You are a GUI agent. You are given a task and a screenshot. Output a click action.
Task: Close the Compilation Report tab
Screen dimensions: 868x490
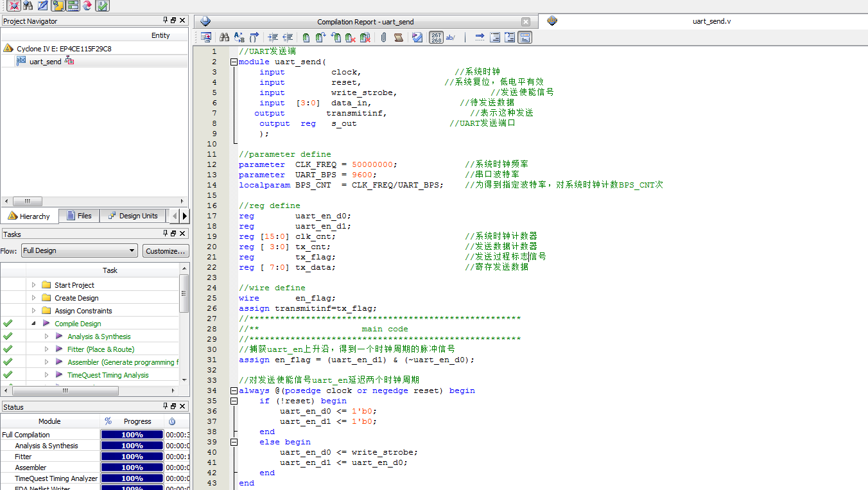coord(525,22)
